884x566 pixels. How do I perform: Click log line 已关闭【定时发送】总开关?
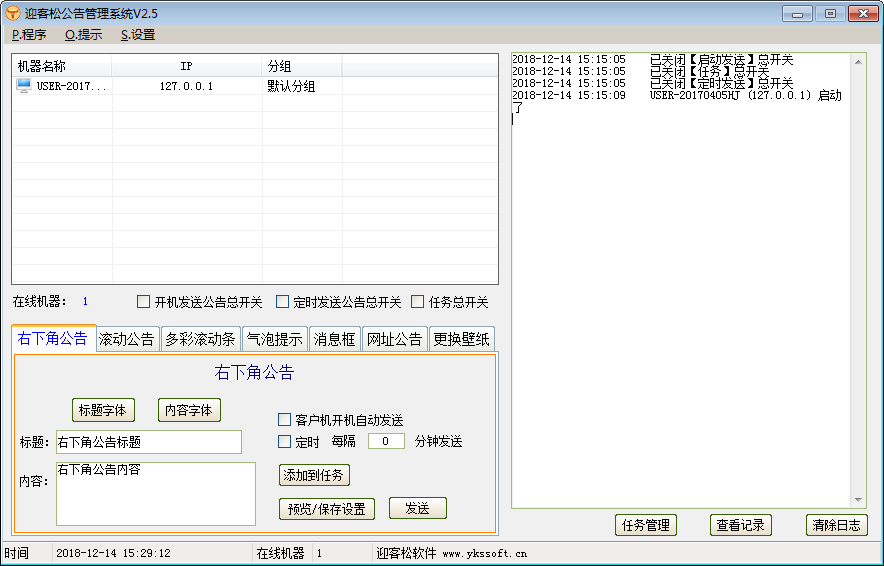coord(722,83)
